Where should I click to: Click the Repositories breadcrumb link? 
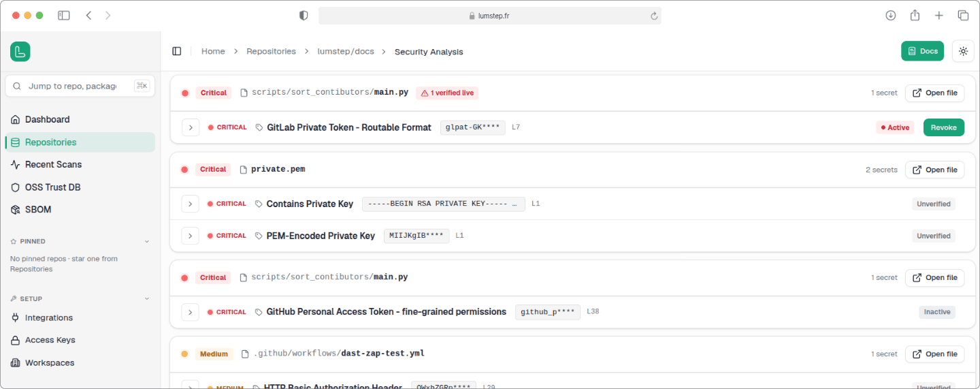271,51
